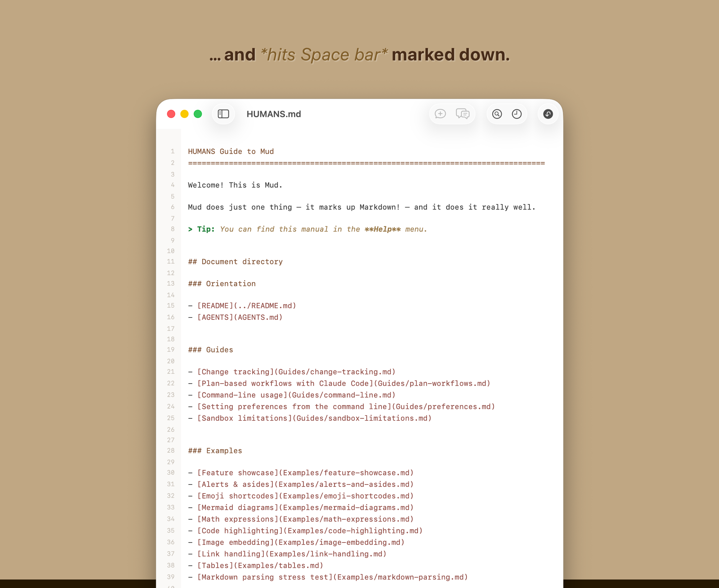719x588 pixels.
Task: Click the '### Guides' heading
Action: 210,350
